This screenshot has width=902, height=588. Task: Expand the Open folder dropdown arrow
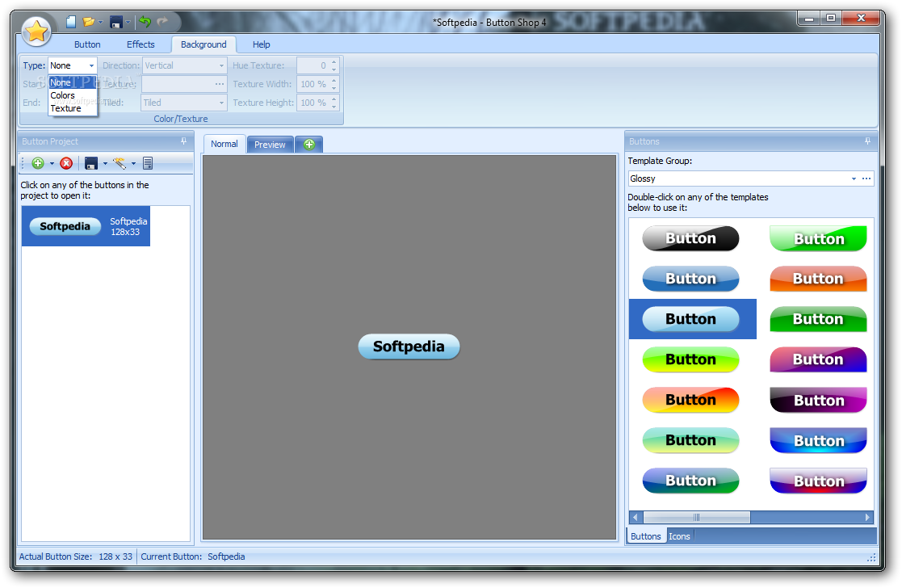coord(100,23)
